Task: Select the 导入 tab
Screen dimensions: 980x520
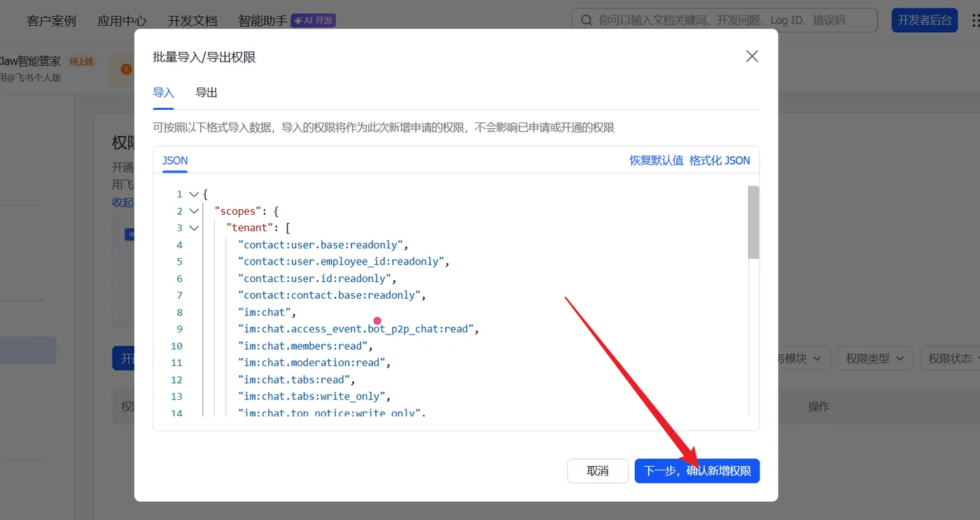Action: (x=163, y=92)
